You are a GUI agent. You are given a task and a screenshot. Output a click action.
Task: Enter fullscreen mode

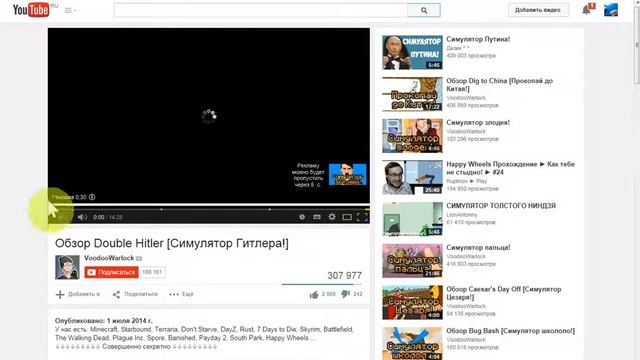(362, 217)
